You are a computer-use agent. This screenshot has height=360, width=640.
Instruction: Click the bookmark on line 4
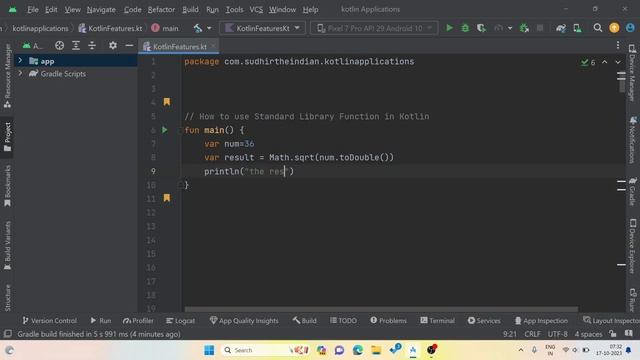click(x=167, y=102)
